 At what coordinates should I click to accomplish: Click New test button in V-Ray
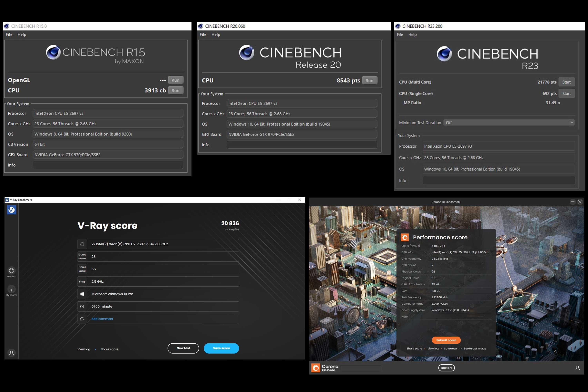183,348
